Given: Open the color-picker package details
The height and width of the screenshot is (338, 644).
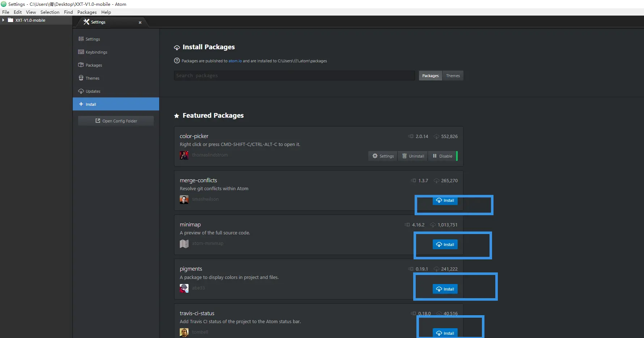Looking at the screenshot, I should click(x=194, y=136).
